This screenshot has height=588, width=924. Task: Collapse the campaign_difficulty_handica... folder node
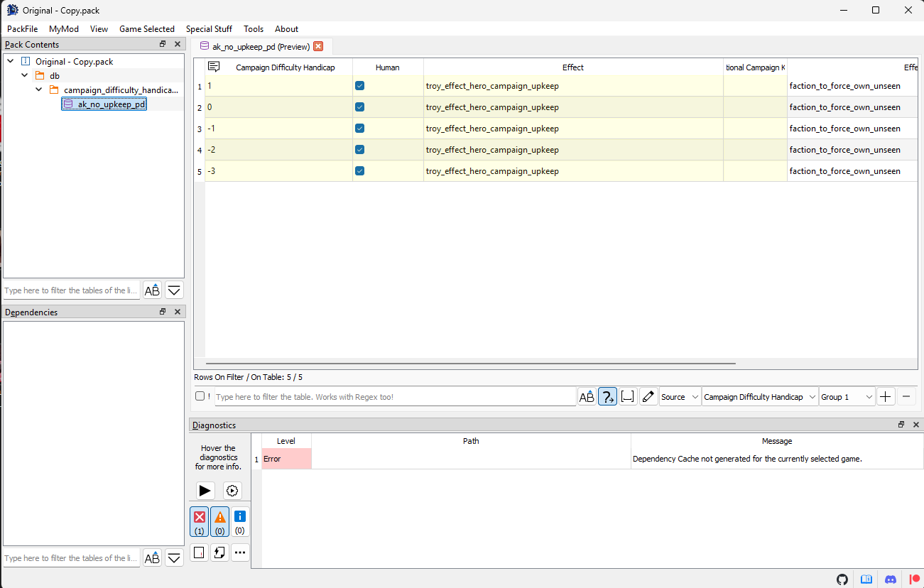39,89
